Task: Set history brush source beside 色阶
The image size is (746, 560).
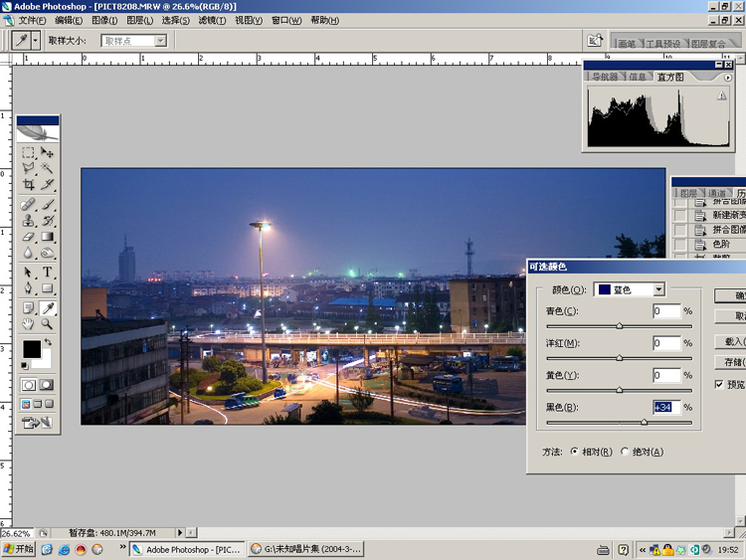Action: click(680, 245)
